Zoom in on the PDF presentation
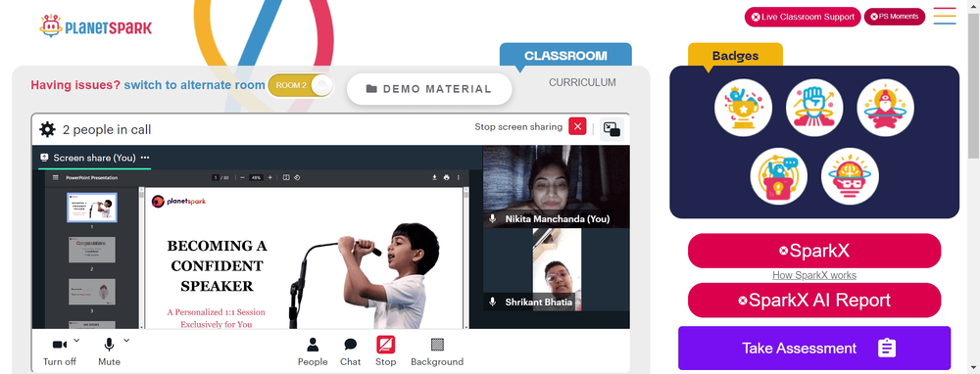The height and width of the screenshot is (374, 980). [x=270, y=178]
